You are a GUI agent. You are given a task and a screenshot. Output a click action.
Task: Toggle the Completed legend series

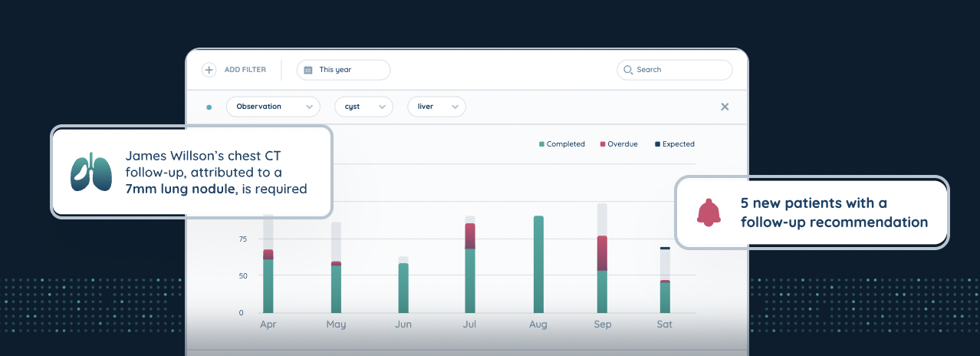click(x=562, y=144)
